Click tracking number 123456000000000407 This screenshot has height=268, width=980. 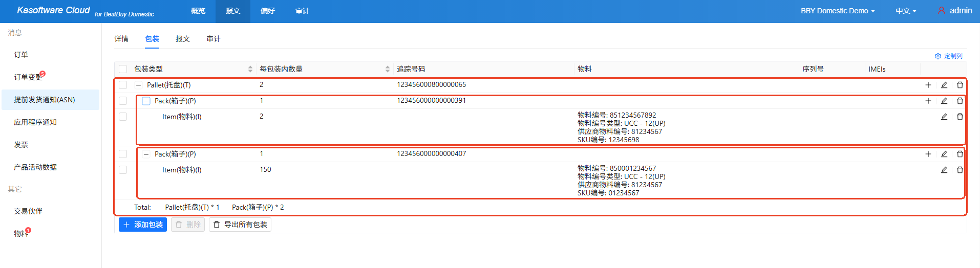point(431,153)
